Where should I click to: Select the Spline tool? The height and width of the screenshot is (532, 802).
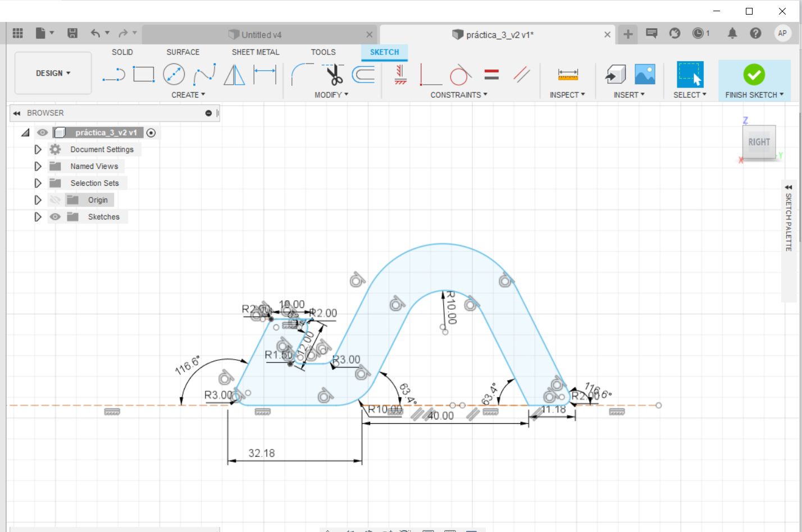(x=204, y=74)
